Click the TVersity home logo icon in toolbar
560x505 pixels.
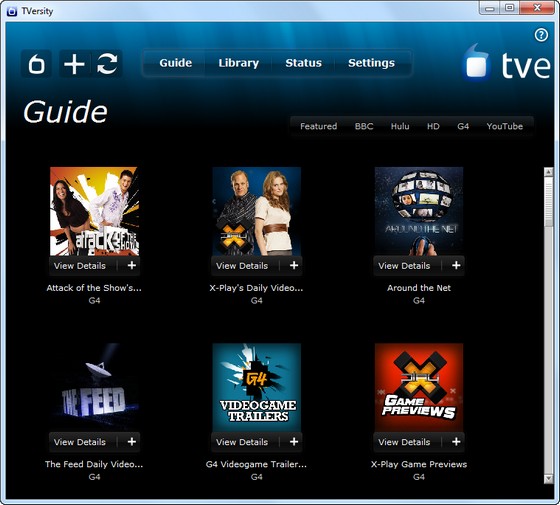coord(36,64)
